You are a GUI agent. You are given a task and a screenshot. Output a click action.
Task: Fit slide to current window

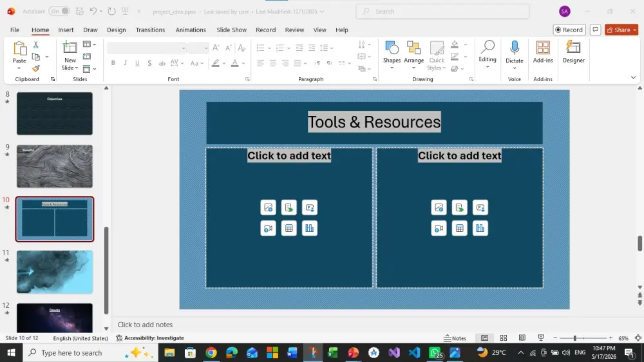point(638,338)
